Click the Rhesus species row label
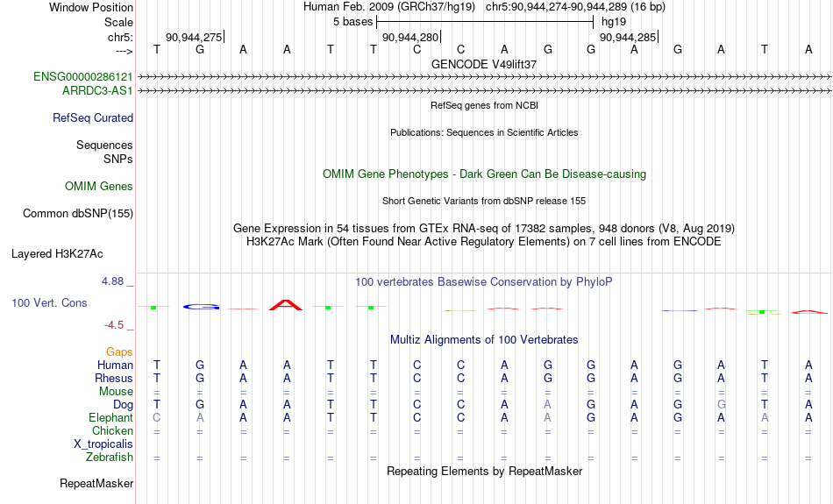This screenshot has width=833, height=504. click(x=114, y=378)
